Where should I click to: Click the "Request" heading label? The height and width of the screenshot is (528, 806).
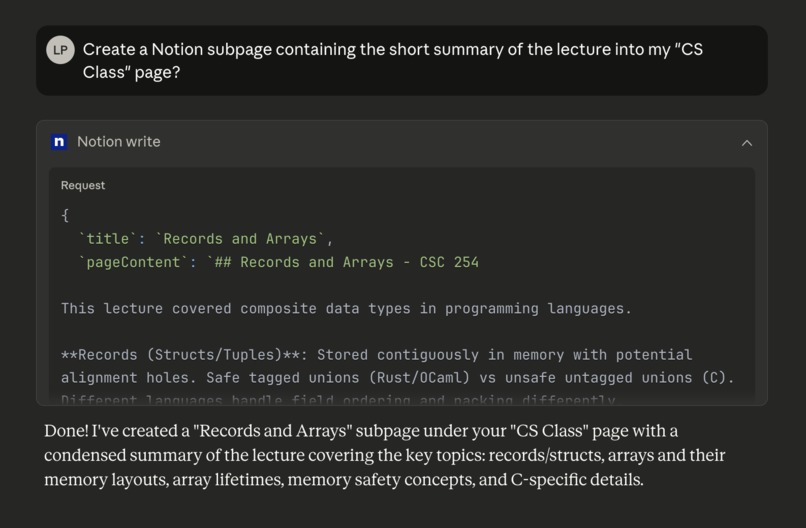tap(83, 185)
